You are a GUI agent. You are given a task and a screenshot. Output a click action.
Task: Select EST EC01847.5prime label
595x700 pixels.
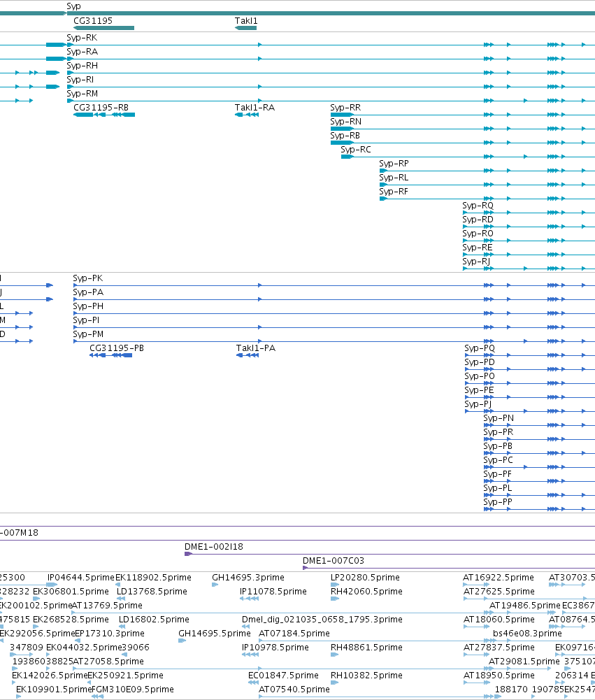[x=283, y=675]
